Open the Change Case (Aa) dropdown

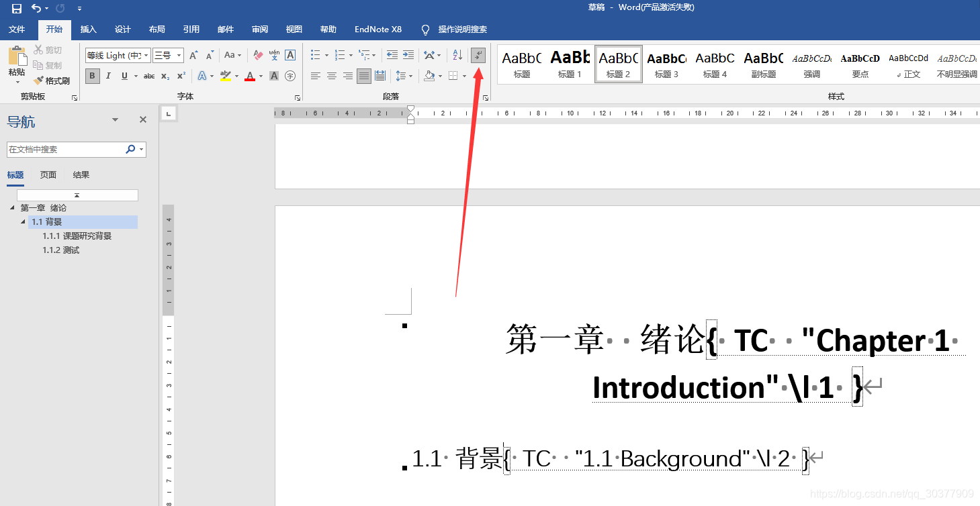[232, 55]
